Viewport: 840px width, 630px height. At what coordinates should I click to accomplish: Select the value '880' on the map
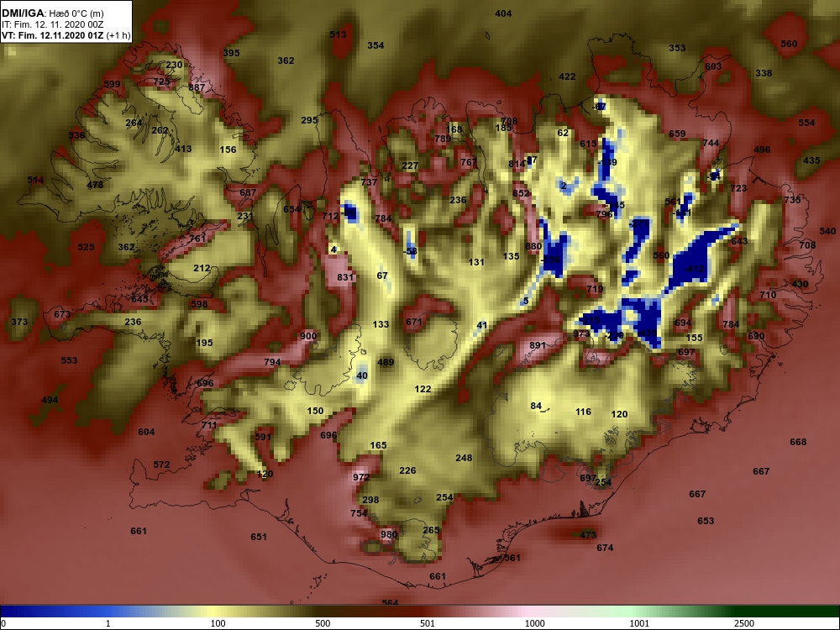533,246
